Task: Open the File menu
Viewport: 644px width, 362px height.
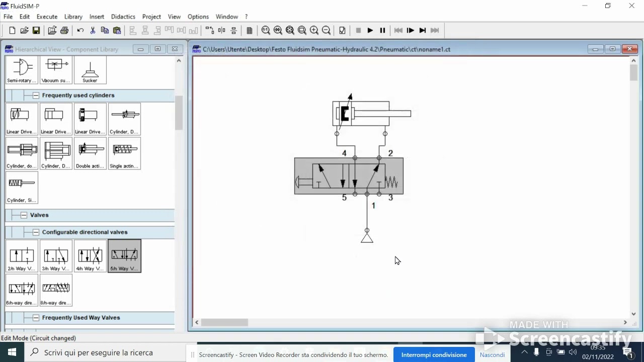Action: point(8,17)
